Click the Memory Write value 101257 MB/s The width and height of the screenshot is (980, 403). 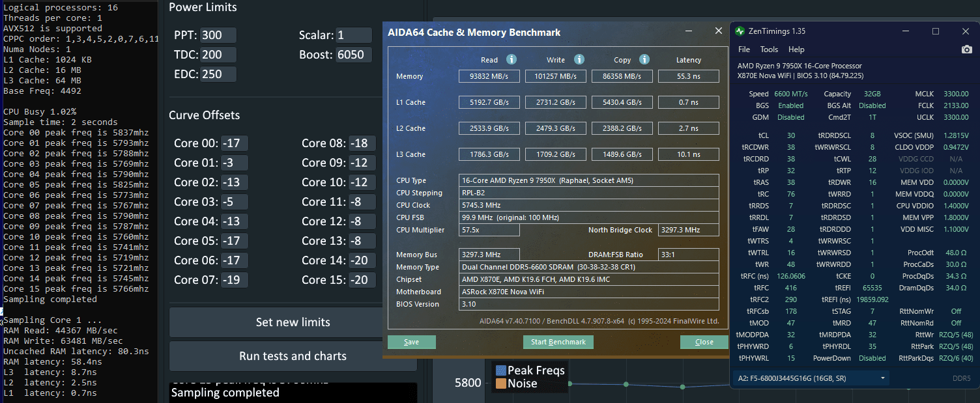point(556,76)
